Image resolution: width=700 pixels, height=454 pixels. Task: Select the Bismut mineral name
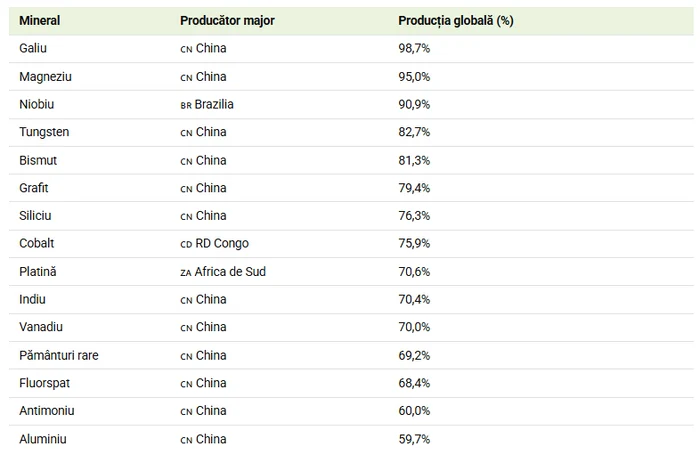(38, 160)
